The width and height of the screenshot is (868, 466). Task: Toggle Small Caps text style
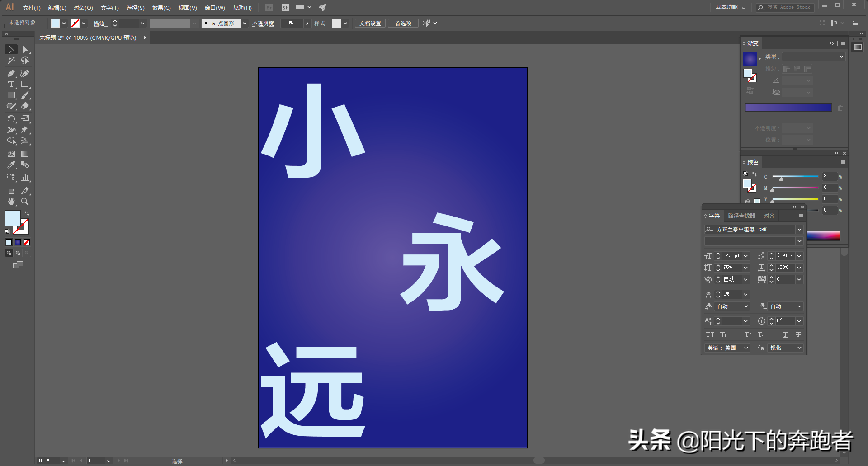point(724,335)
